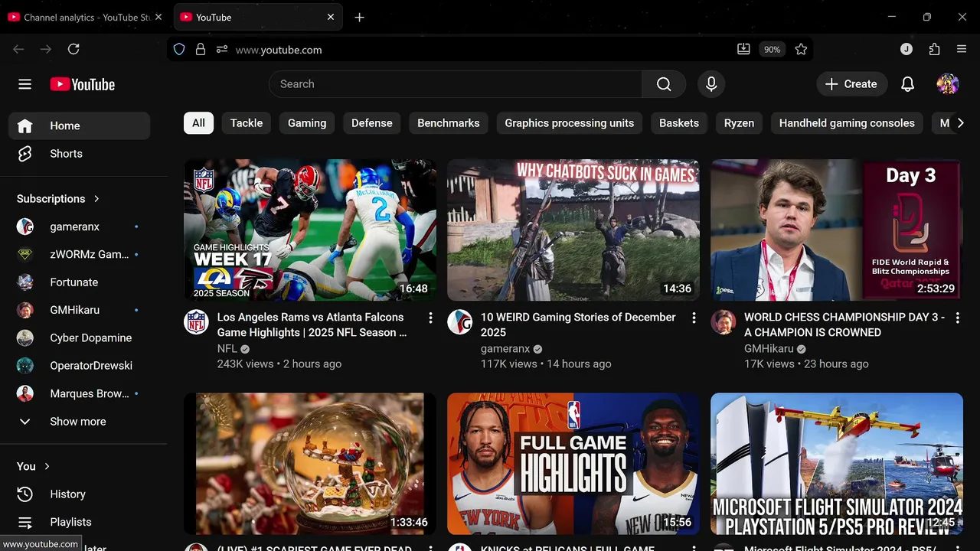Click NFL channel avatar beside video title
The image size is (980, 551).
[196, 322]
